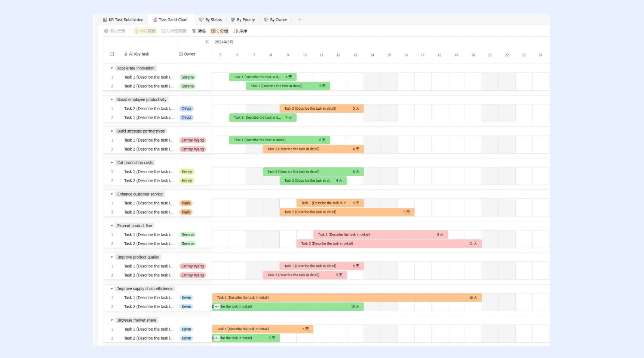644x358 pixels.
Task: Open the grouping (1 分组) setting
Action: [220, 31]
